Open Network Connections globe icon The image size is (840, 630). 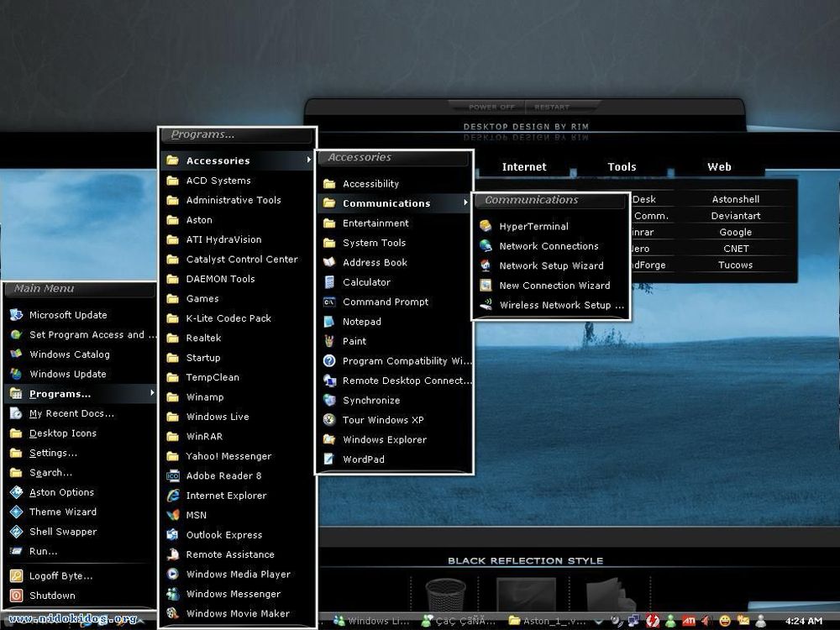pos(486,246)
